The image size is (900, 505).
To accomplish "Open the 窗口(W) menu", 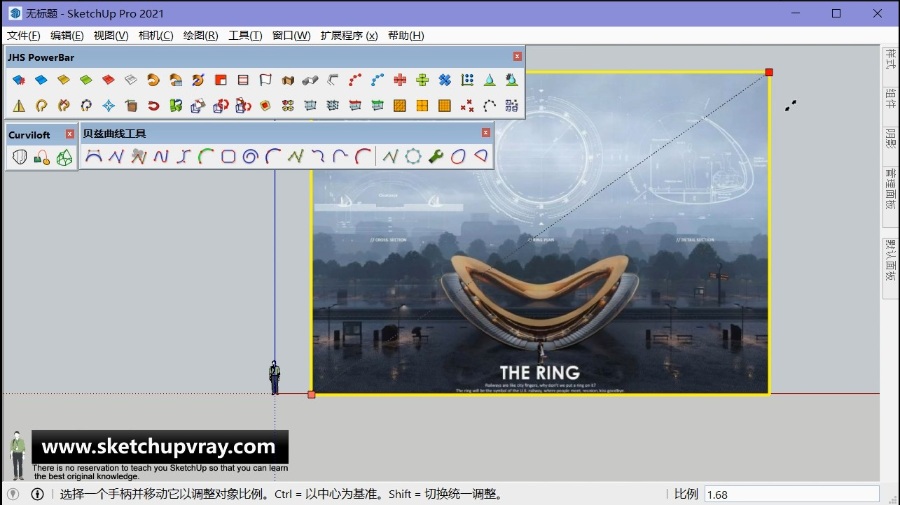I will 291,36.
